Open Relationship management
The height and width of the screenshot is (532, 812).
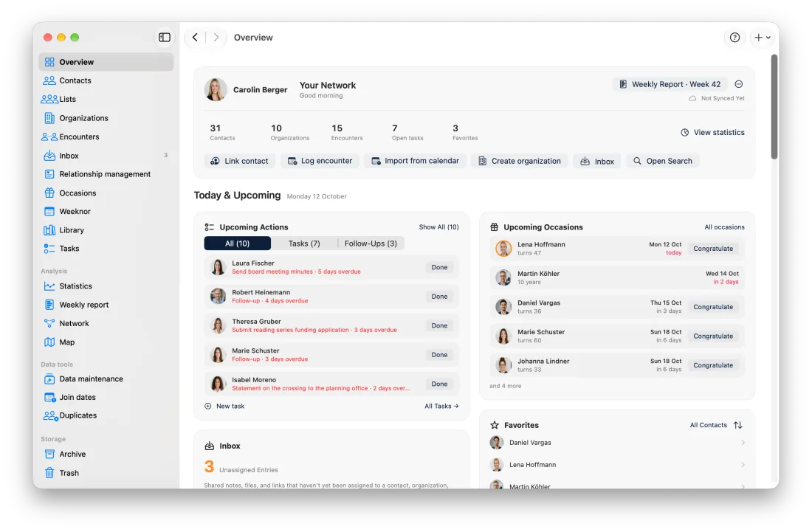[x=106, y=174]
